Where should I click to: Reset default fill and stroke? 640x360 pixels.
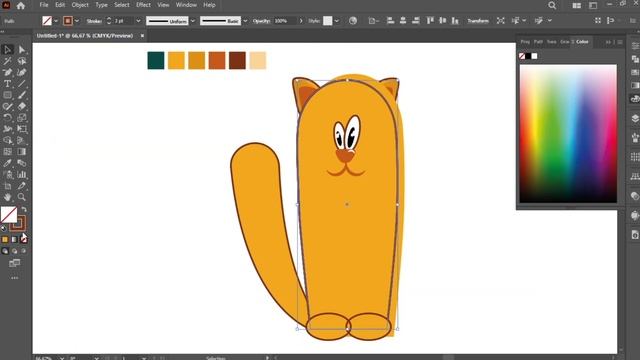4,228
